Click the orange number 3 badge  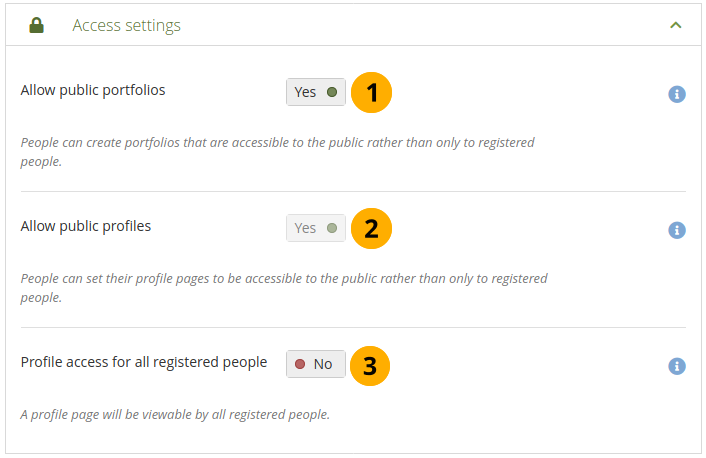point(370,365)
